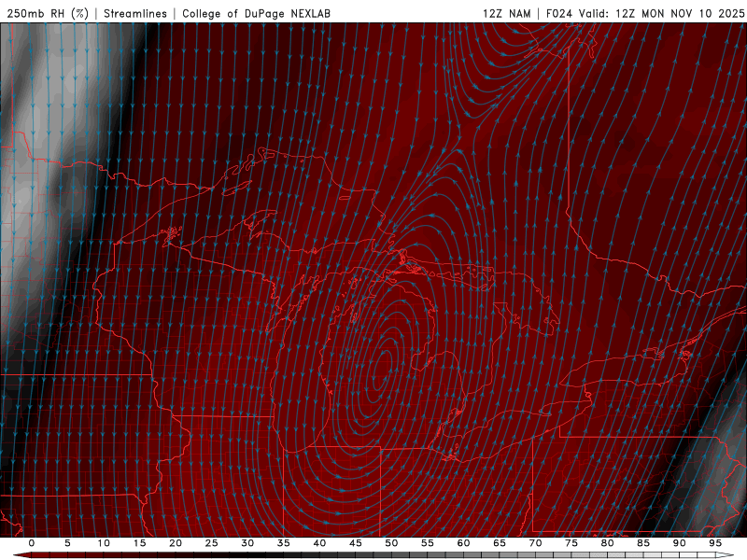747x560 pixels.
Task: Click the colorbar label "80"
Action: [x=608, y=543]
